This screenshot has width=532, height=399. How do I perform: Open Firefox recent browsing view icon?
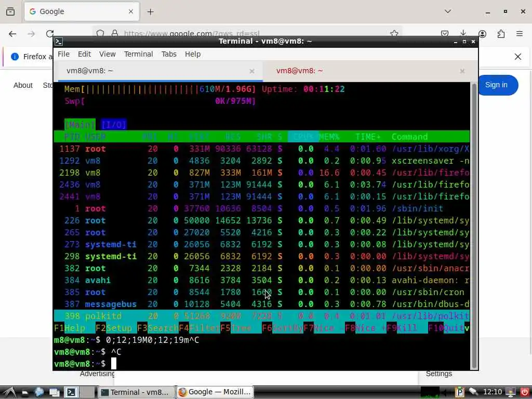(10, 12)
